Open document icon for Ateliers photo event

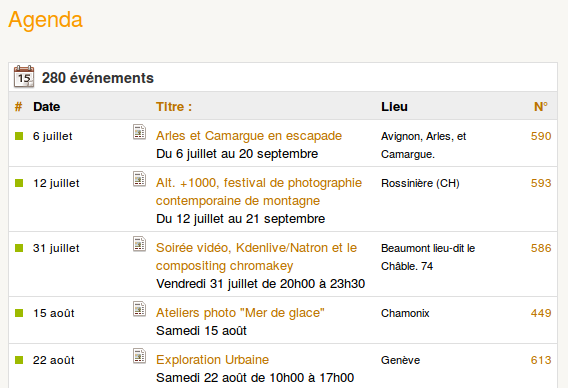pos(139,309)
